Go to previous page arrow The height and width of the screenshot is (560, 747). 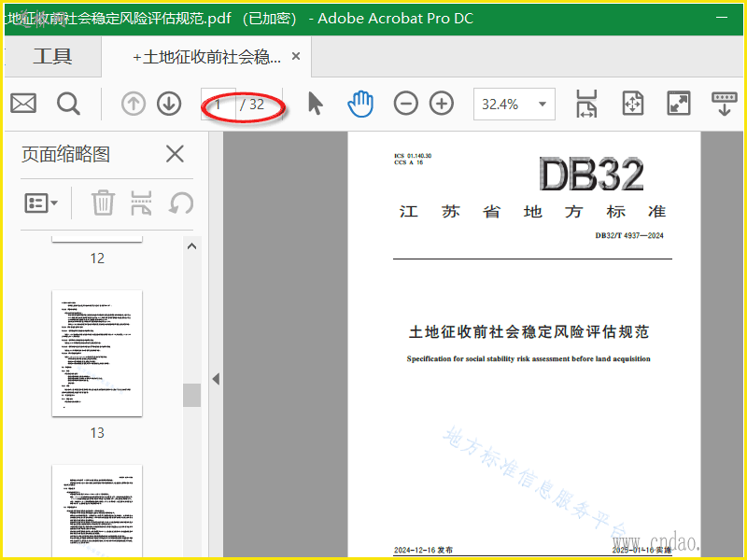point(134,104)
